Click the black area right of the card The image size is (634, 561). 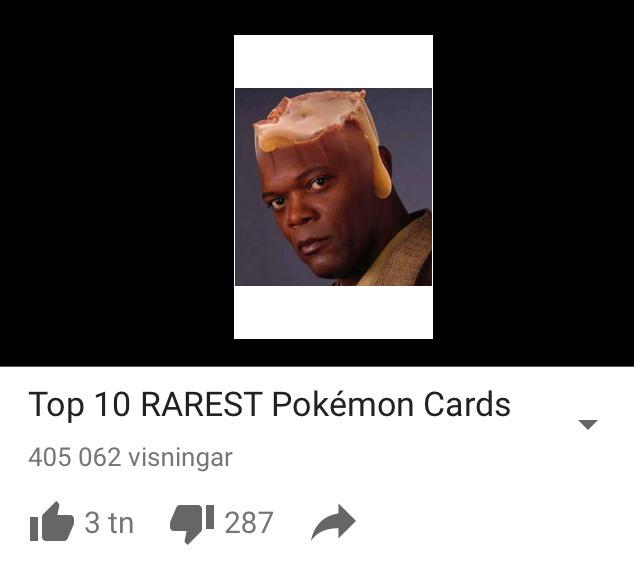(x=533, y=183)
